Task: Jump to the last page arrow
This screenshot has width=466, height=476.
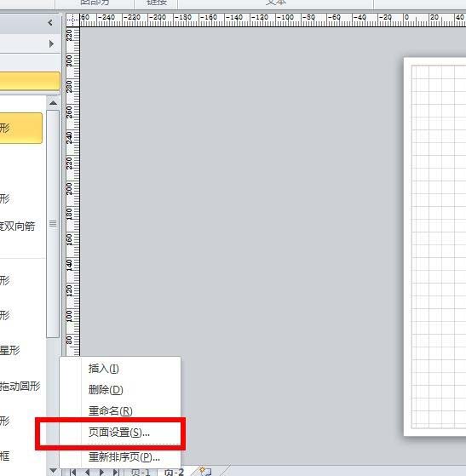Action: pos(116,472)
